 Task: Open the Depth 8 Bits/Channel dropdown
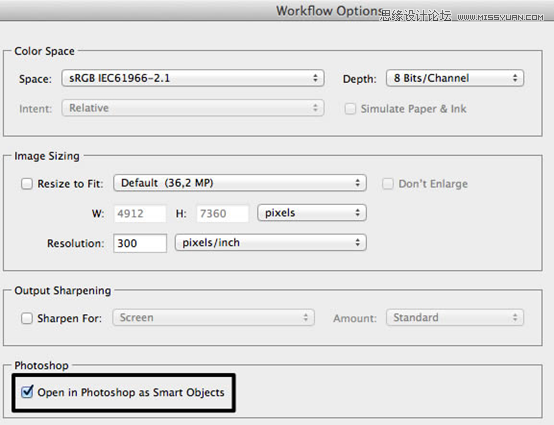pyautogui.click(x=455, y=78)
